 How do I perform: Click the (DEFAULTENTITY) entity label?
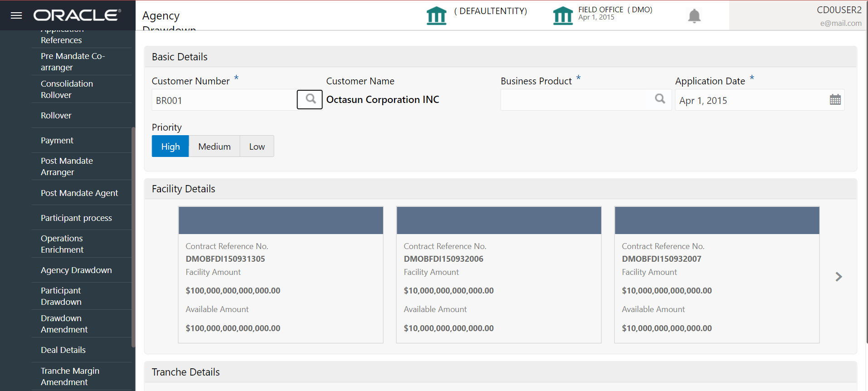pyautogui.click(x=490, y=11)
